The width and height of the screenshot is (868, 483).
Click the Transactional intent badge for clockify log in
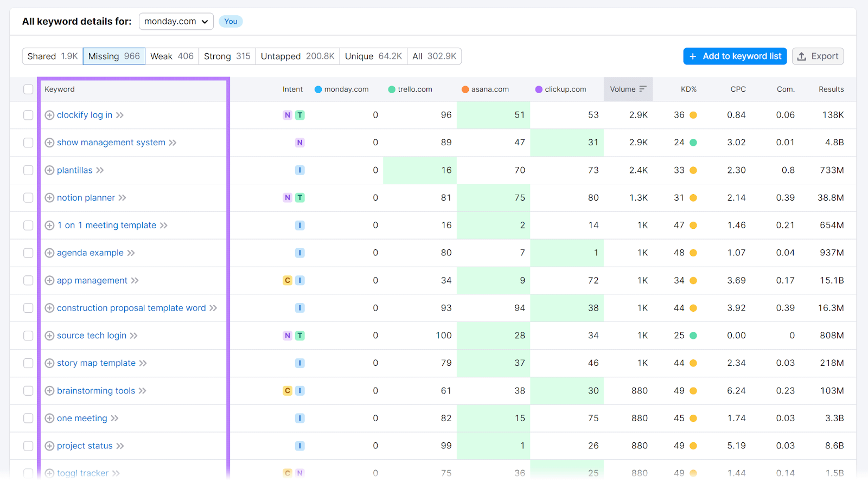pos(299,115)
